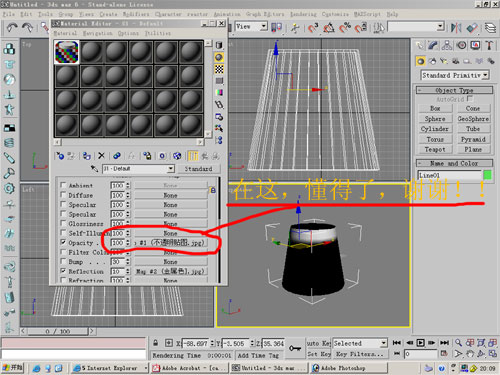Click the Reset Map/Mtl X icon
Image resolution: width=500 pixels, height=375 pixels.
(x=101, y=156)
